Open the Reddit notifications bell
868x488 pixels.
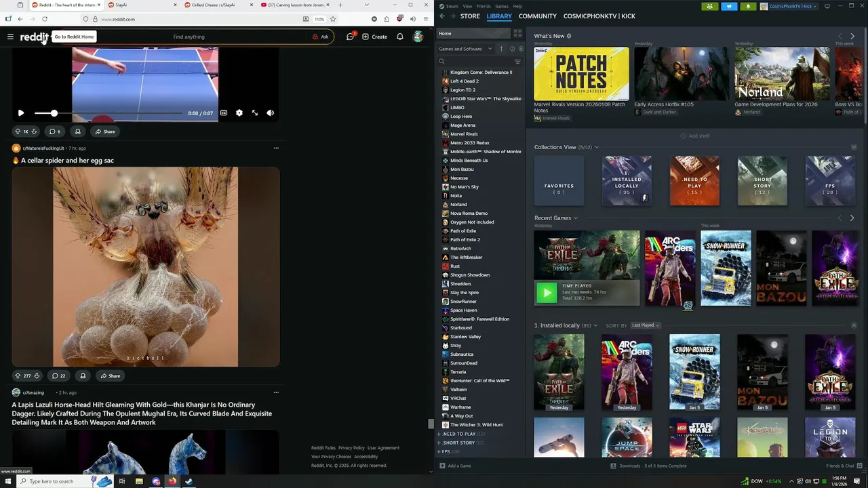tap(400, 37)
